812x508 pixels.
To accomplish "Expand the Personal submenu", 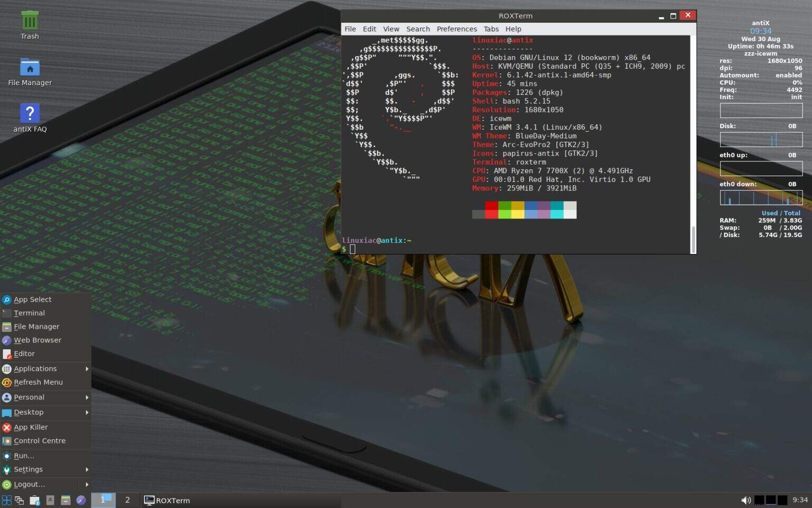I will coord(30,397).
